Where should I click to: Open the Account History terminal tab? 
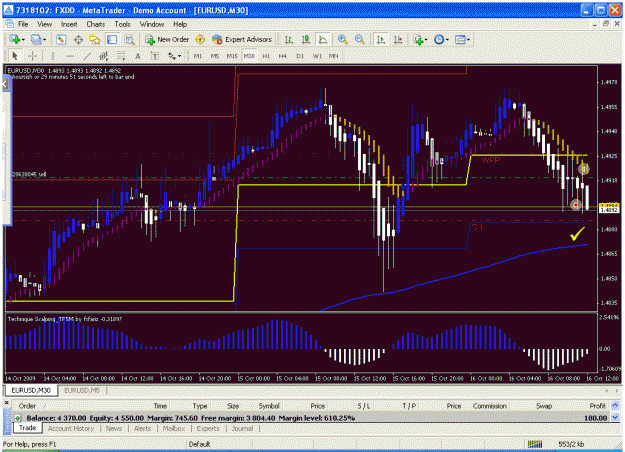pos(71,428)
